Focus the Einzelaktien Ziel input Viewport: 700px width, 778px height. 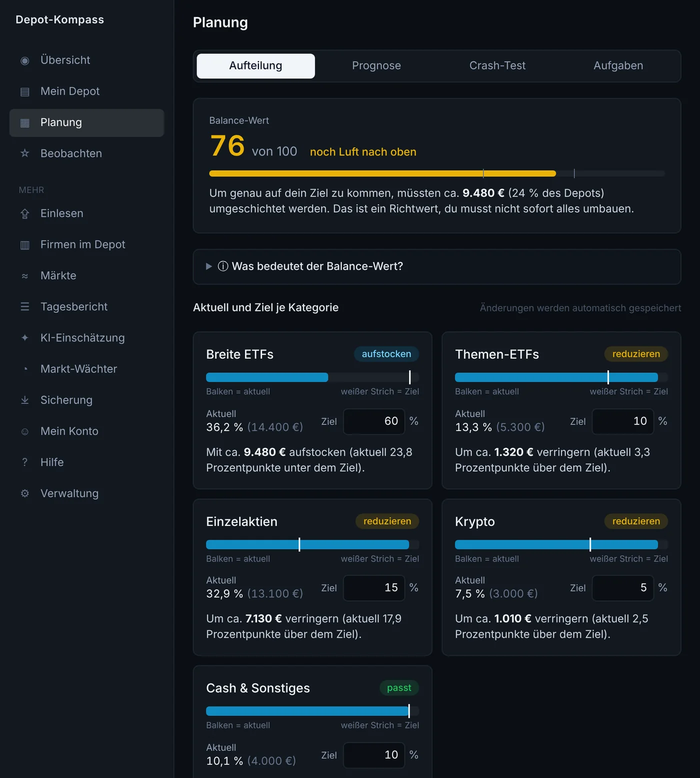pos(374,588)
